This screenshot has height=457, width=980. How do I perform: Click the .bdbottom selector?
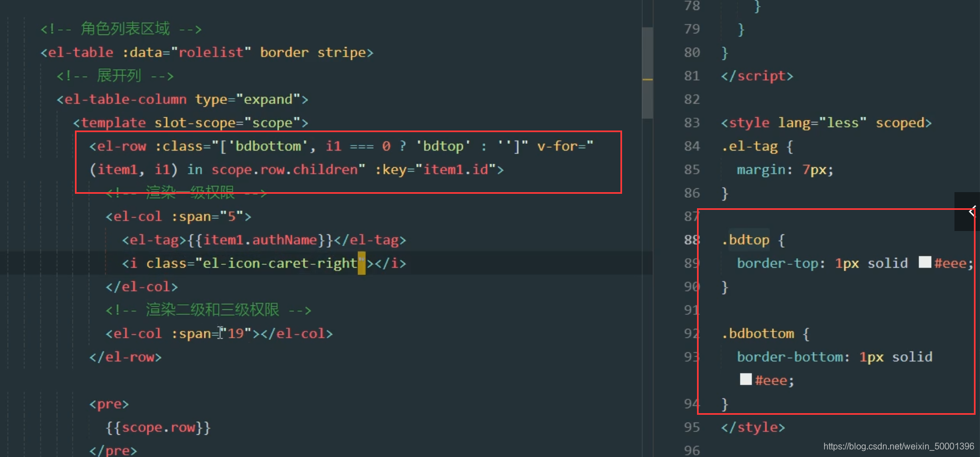(x=757, y=334)
